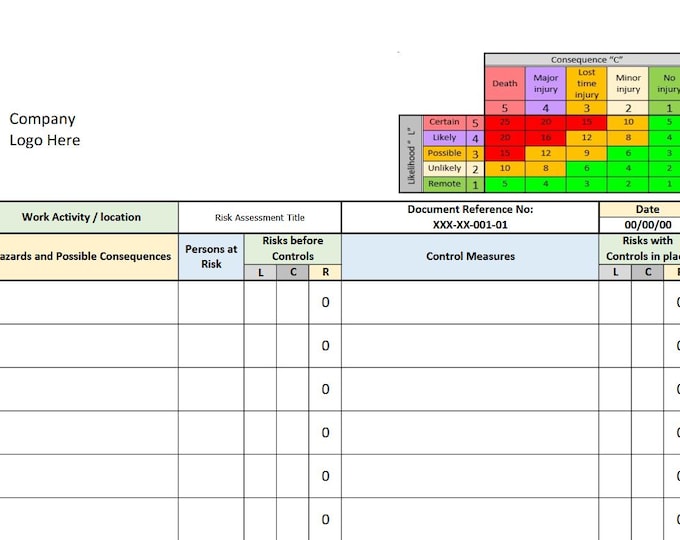Select the 'Likely' likelihood label

point(445,138)
